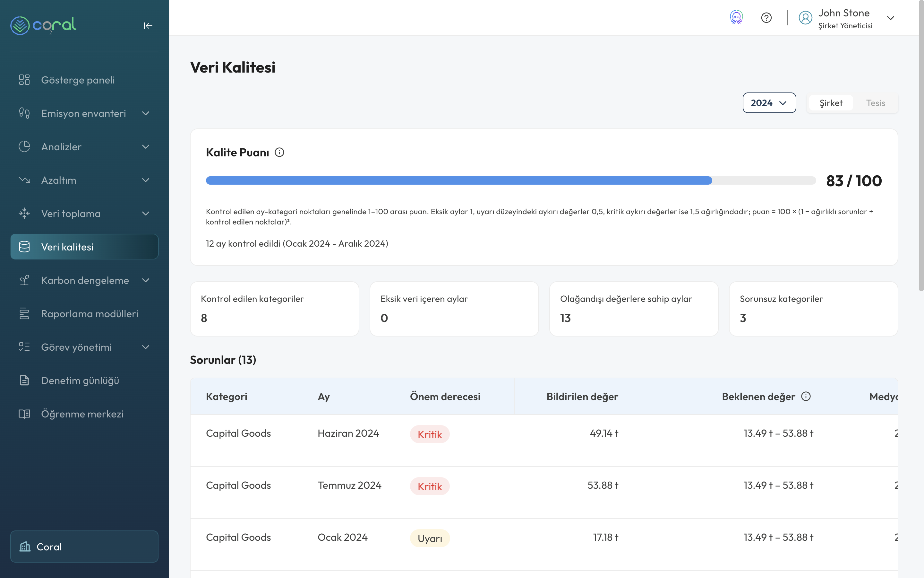Sort by Bildirilen değer column header

582,397
